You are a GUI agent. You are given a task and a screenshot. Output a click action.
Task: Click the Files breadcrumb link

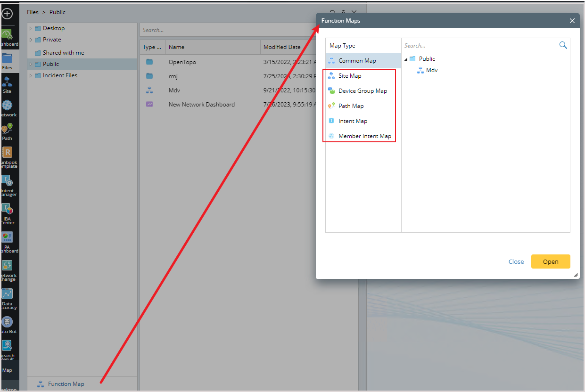(x=33, y=12)
